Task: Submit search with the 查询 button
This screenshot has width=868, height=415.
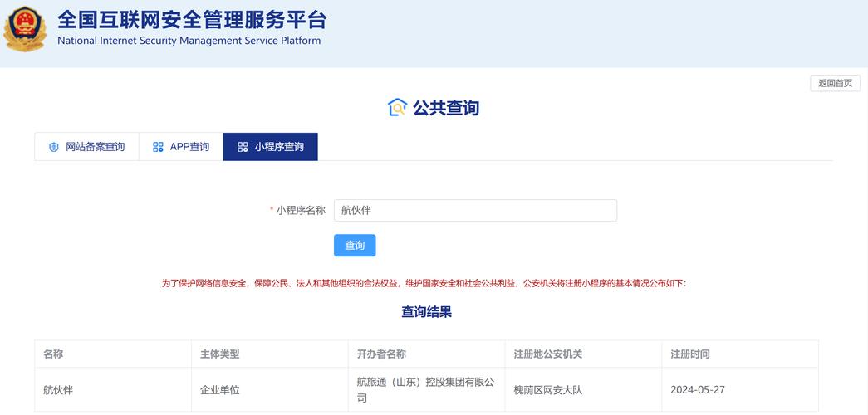Action: (x=355, y=245)
